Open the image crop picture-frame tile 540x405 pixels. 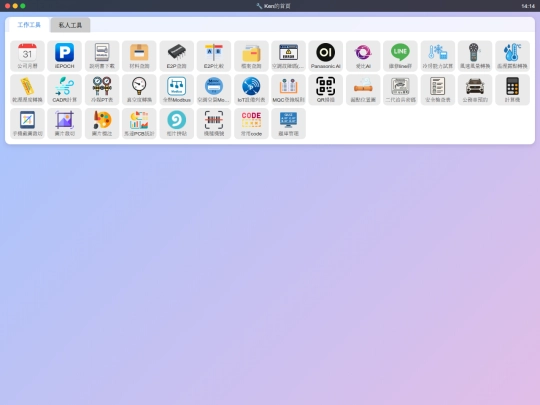64,123
